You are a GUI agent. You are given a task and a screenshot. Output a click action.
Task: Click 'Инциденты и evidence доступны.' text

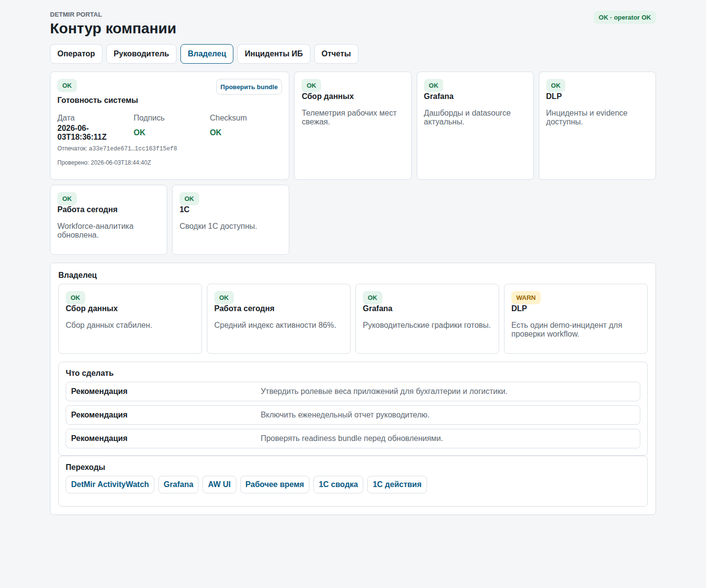[x=587, y=118]
